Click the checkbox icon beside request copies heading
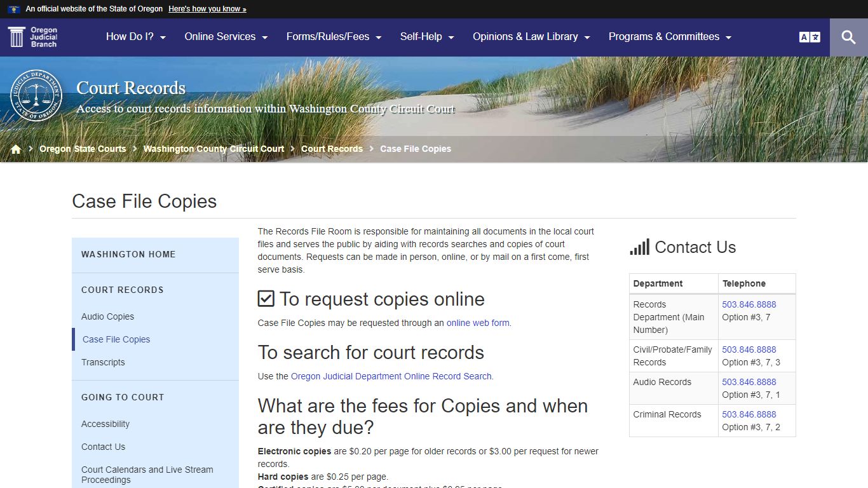Viewport: 868px width, 488px height. coord(266,299)
